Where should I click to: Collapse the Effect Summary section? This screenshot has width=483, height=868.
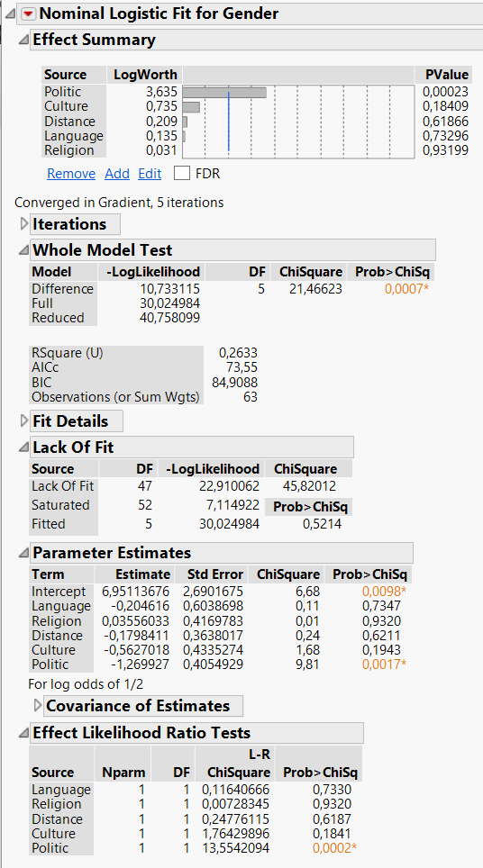click(x=23, y=40)
